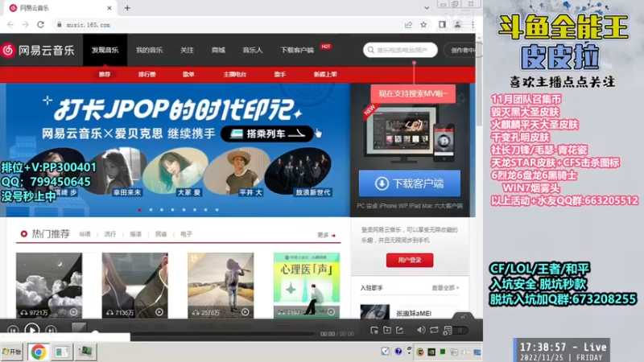Select the last banner carousel dot

tap(217, 210)
